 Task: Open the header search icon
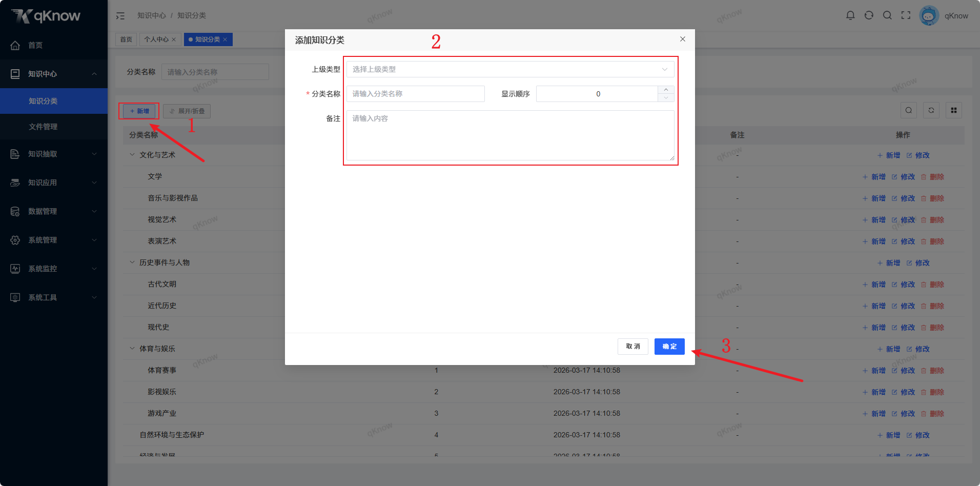(x=887, y=15)
